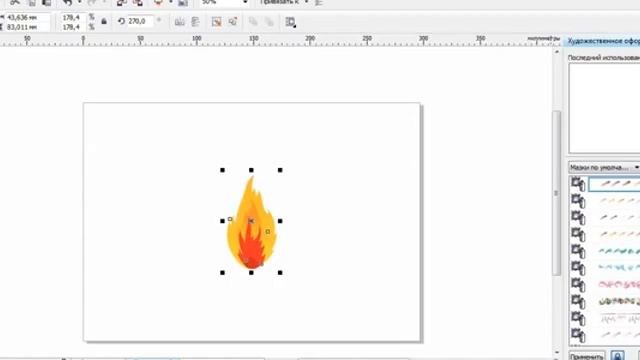Click the canvas vertical scrollbar thumb
Image resolution: width=640 pixels, height=360 pixels.
556,193
